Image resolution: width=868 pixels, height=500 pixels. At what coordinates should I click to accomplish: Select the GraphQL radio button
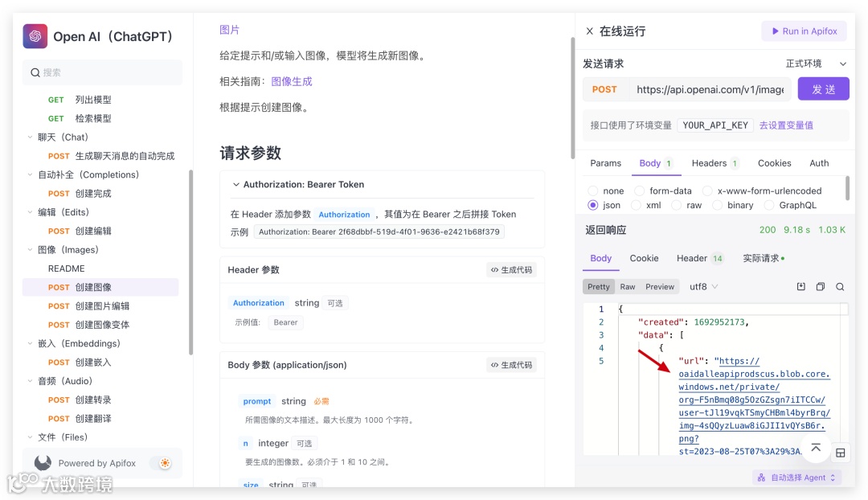tap(769, 206)
